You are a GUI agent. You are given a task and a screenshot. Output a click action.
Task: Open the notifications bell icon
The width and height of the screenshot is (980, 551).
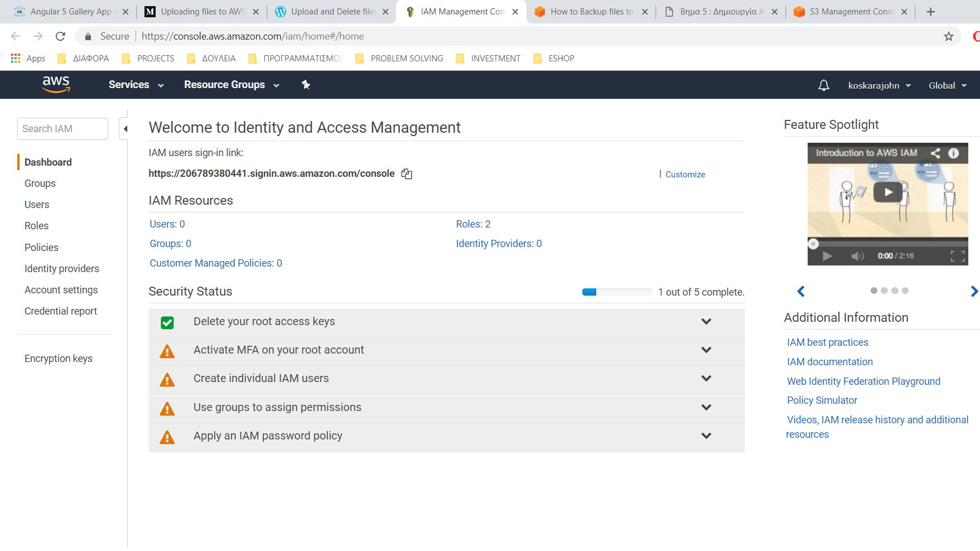click(823, 85)
